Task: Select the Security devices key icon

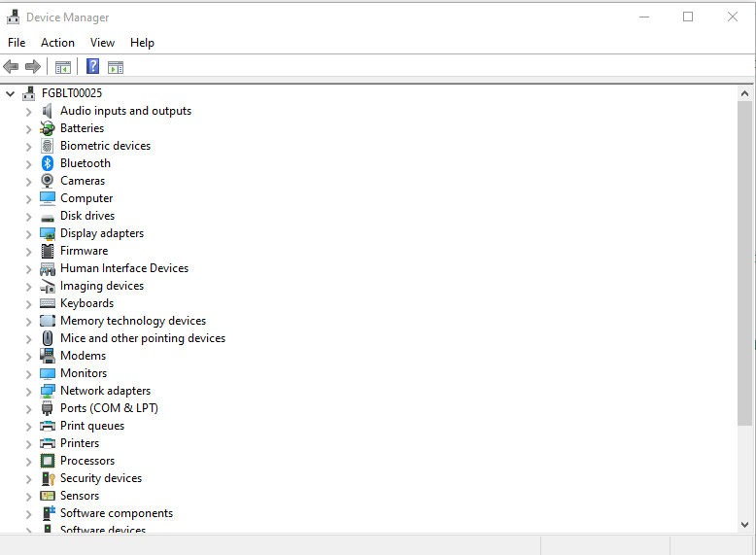Action: click(48, 478)
